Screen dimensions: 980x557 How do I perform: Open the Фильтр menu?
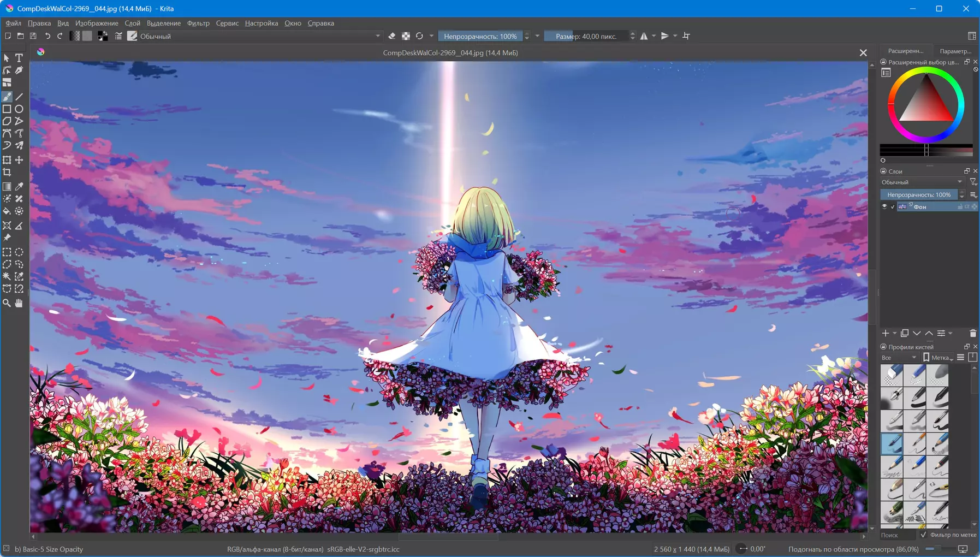(x=198, y=23)
